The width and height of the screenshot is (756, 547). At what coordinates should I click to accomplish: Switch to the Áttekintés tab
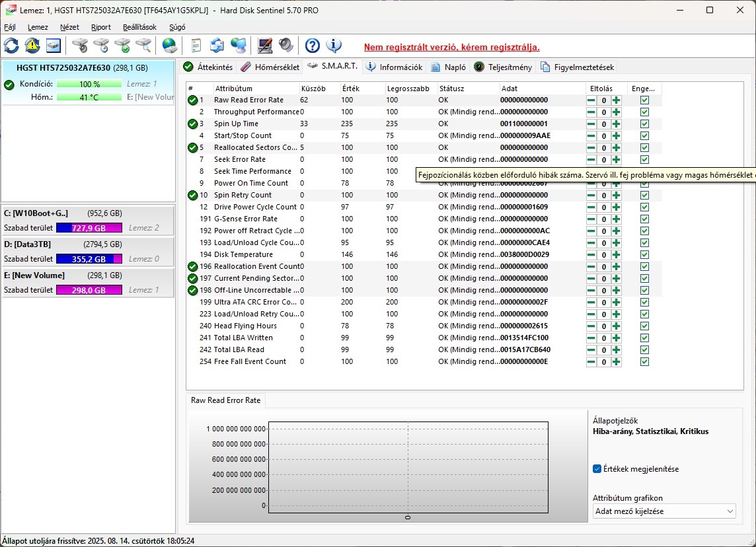click(208, 67)
